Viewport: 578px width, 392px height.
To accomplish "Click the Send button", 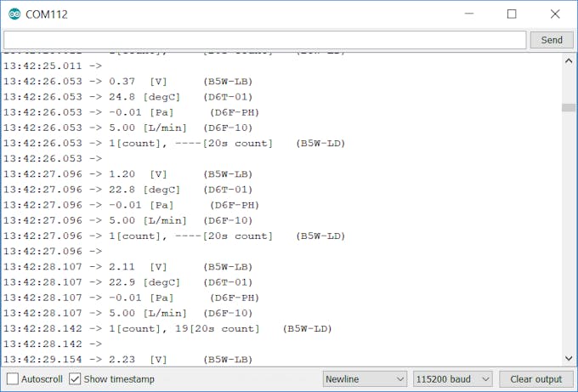I will (552, 40).
